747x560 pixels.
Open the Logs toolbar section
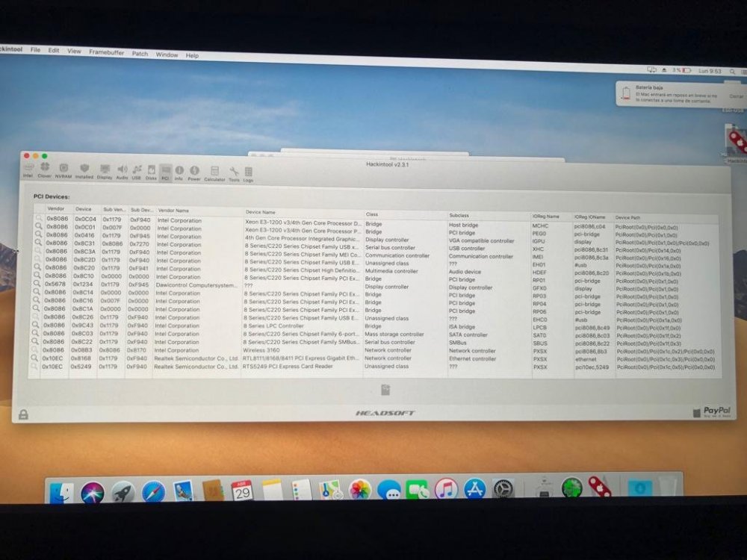(248, 175)
